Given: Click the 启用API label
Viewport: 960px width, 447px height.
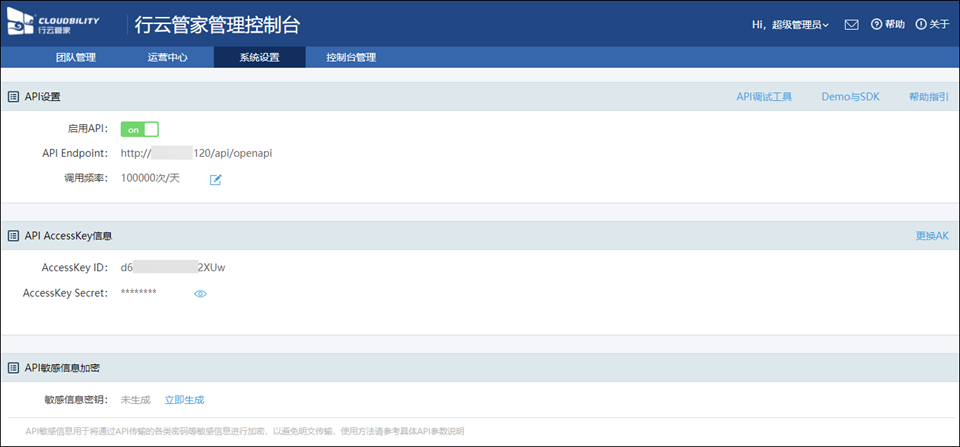Looking at the screenshot, I should 88,129.
